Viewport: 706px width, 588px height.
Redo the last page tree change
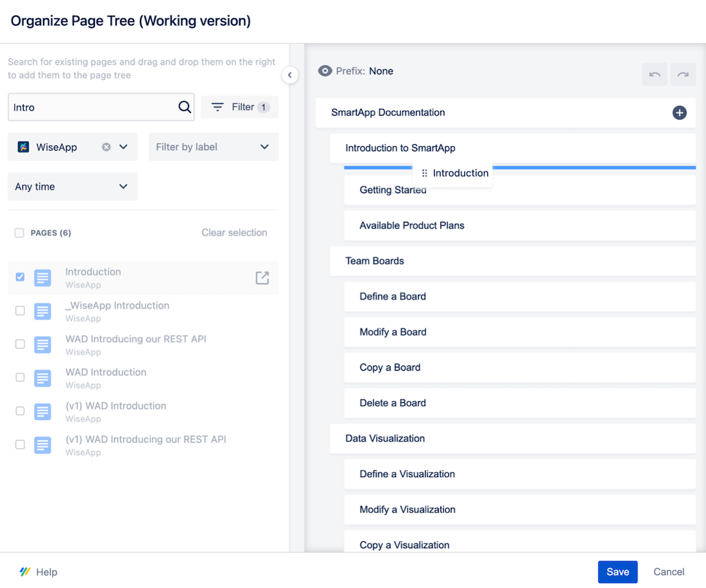click(x=682, y=74)
